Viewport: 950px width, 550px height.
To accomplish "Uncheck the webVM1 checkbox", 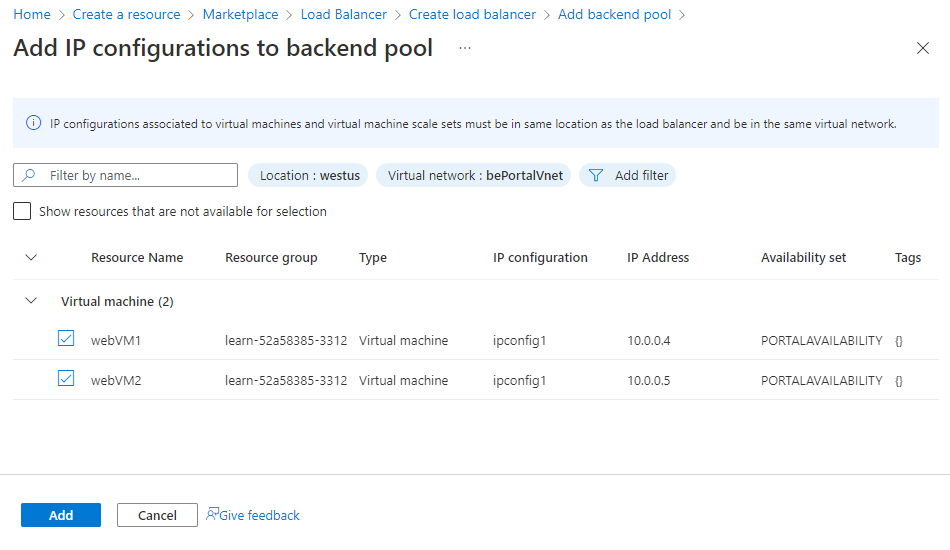I will click(66, 338).
